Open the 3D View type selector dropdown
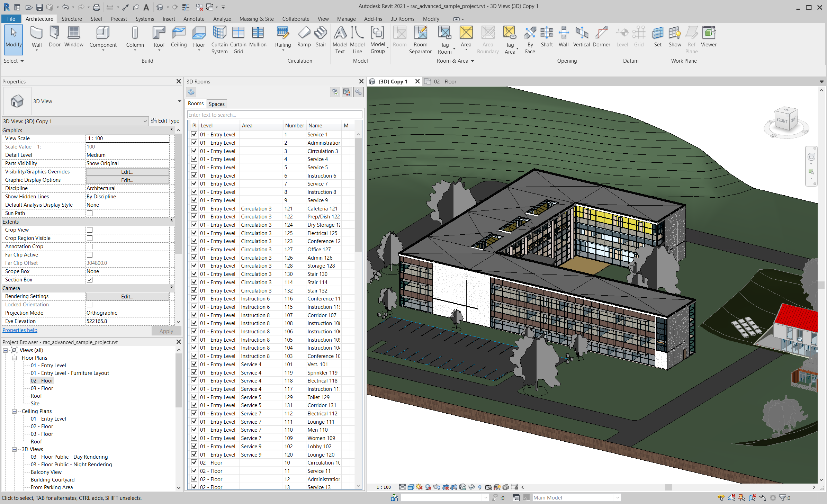This screenshot has height=504, width=827. tap(179, 101)
